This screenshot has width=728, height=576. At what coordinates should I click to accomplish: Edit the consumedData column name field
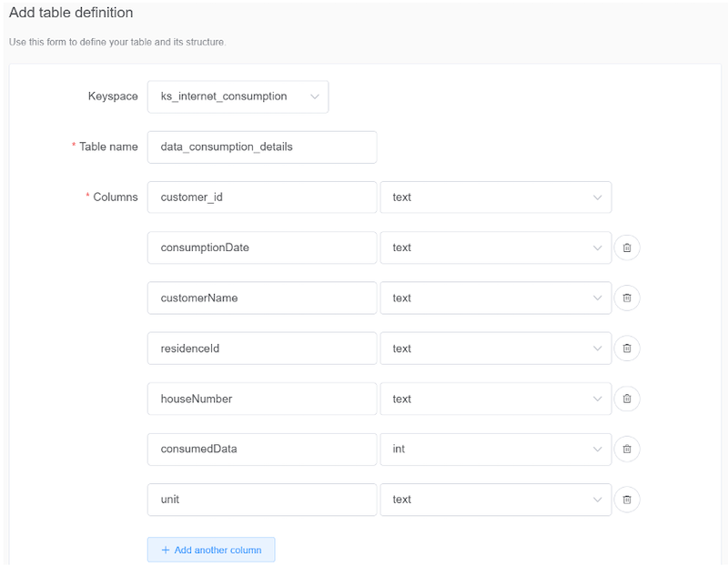coord(262,449)
